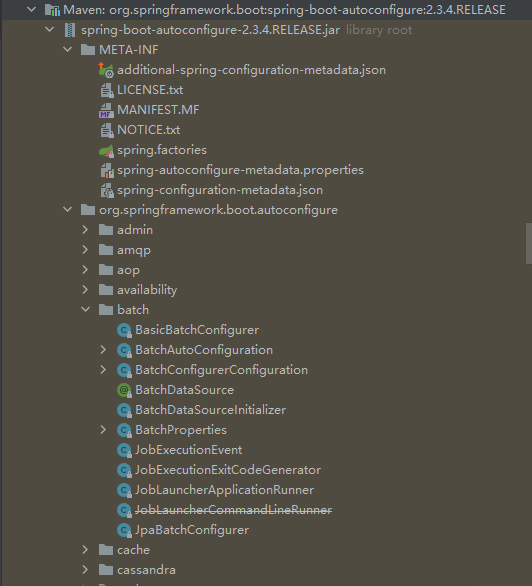
Task: Click the org.springframework.boot.autoconfigure package icon
Action: click(88, 210)
